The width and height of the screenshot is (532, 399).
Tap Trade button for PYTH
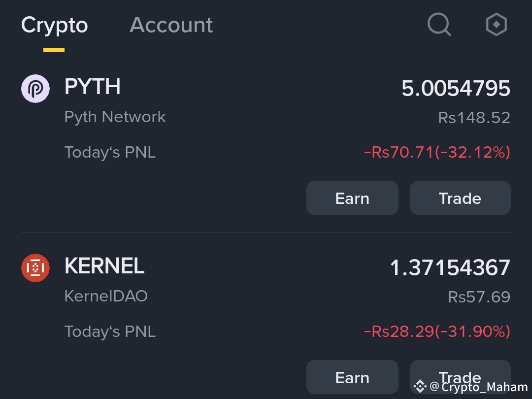460,198
